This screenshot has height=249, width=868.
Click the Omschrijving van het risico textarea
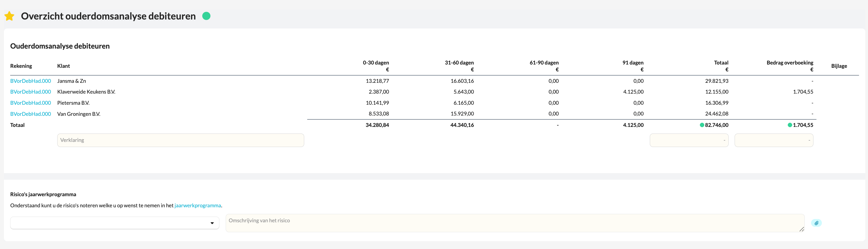click(515, 223)
